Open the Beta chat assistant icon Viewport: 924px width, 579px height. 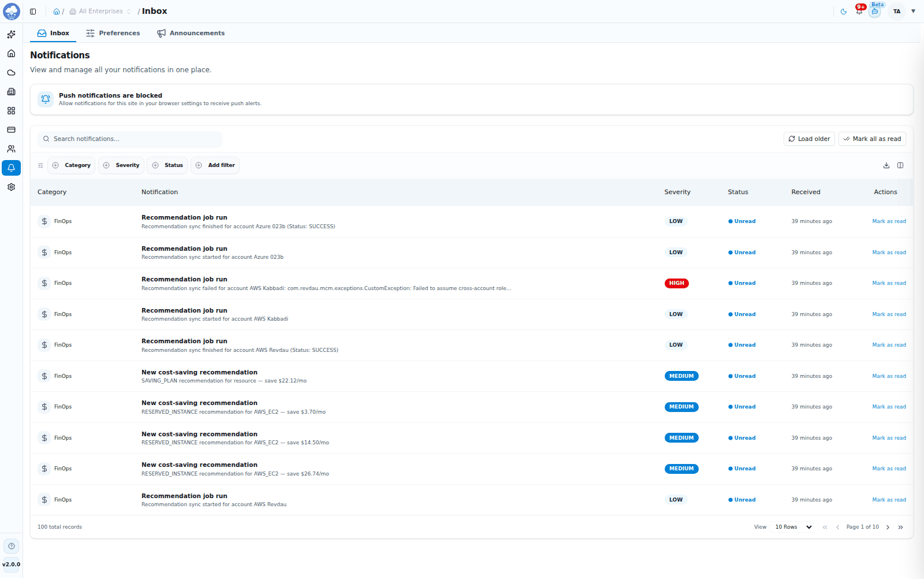(875, 10)
